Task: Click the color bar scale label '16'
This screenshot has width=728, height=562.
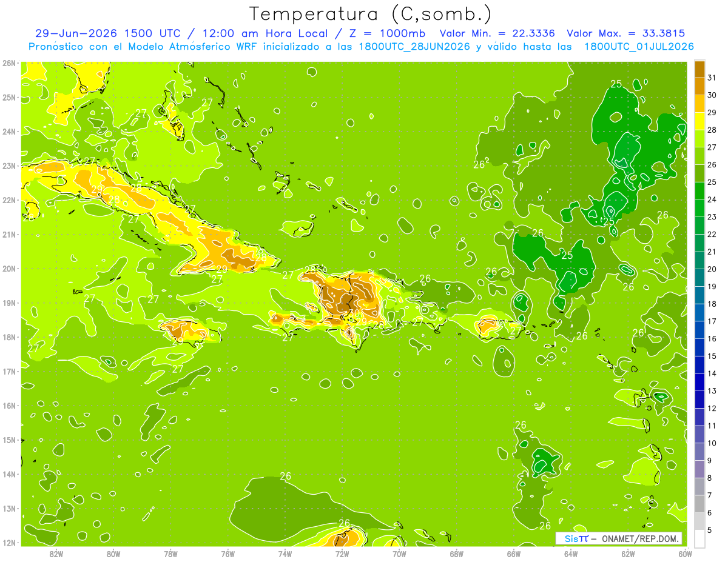Action: click(712, 338)
